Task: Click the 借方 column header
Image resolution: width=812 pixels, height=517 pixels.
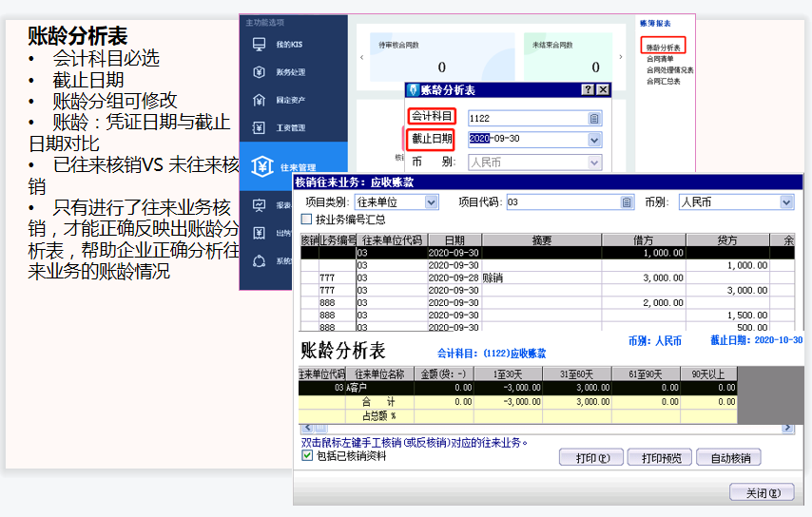Action: [644, 240]
